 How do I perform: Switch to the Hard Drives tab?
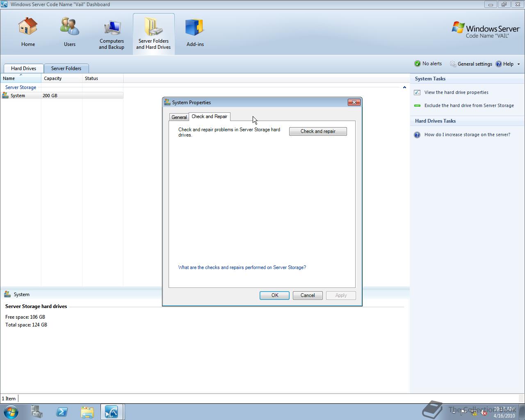point(23,68)
